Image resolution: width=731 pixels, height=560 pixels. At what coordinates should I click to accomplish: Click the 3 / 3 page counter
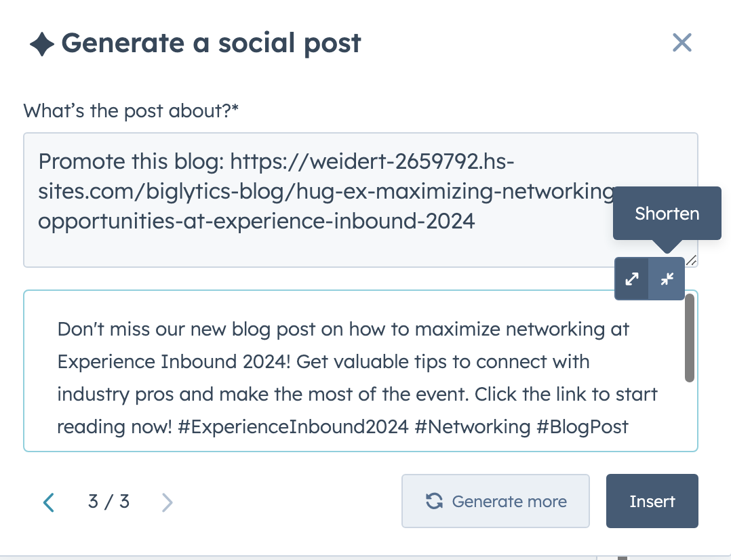108,502
